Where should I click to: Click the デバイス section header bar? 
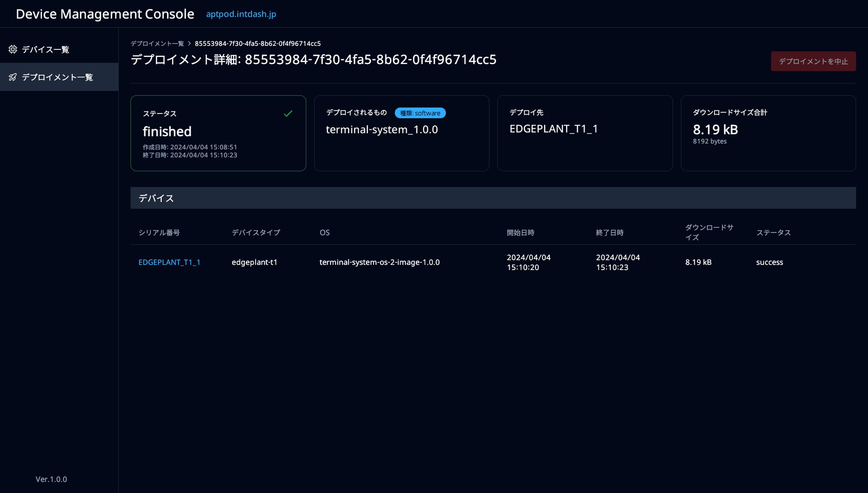[x=493, y=198]
